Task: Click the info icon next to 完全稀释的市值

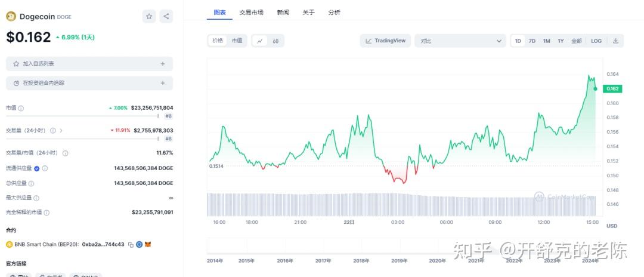Action: tap(47, 213)
